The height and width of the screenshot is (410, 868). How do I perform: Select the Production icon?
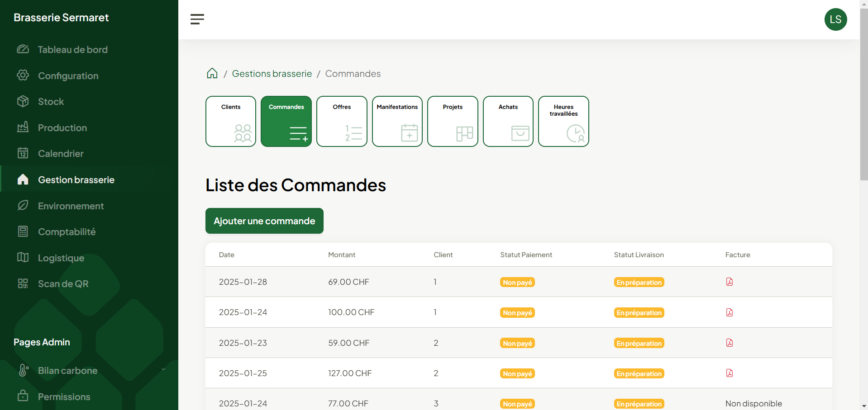pyautogui.click(x=23, y=127)
